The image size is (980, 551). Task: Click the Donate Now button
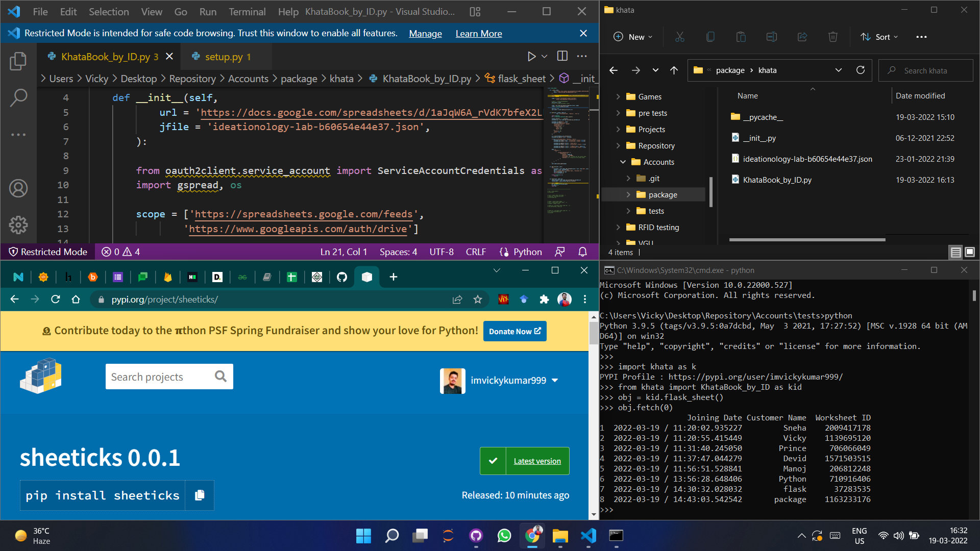pos(514,331)
